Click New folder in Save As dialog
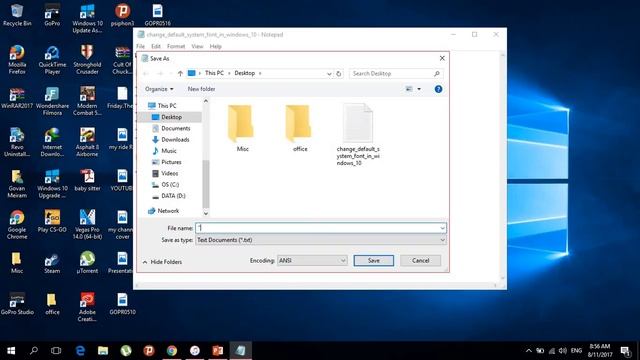 pos(201,89)
